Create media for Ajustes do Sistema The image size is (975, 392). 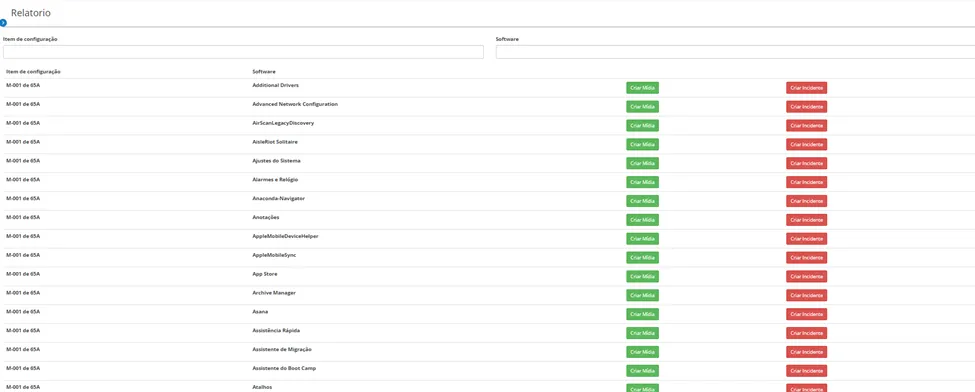coord(642,163)
